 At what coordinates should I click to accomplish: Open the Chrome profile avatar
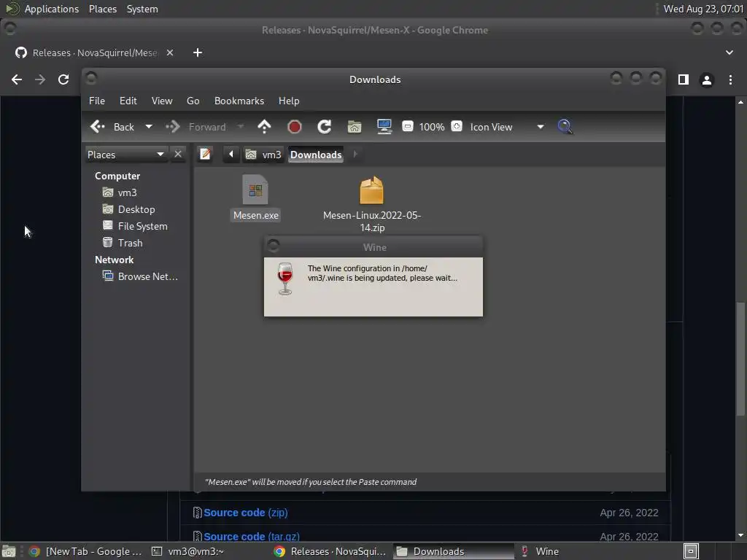(706, 79)
